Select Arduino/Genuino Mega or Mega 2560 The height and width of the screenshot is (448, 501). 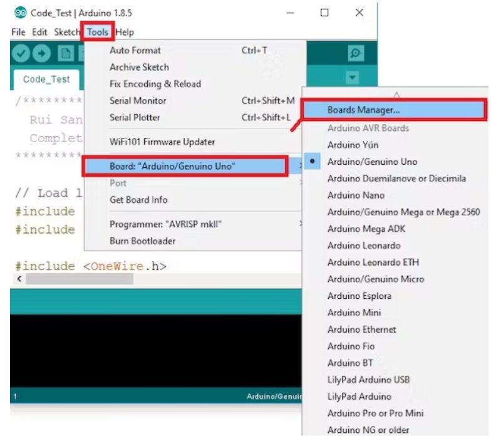tap(395, 212)
